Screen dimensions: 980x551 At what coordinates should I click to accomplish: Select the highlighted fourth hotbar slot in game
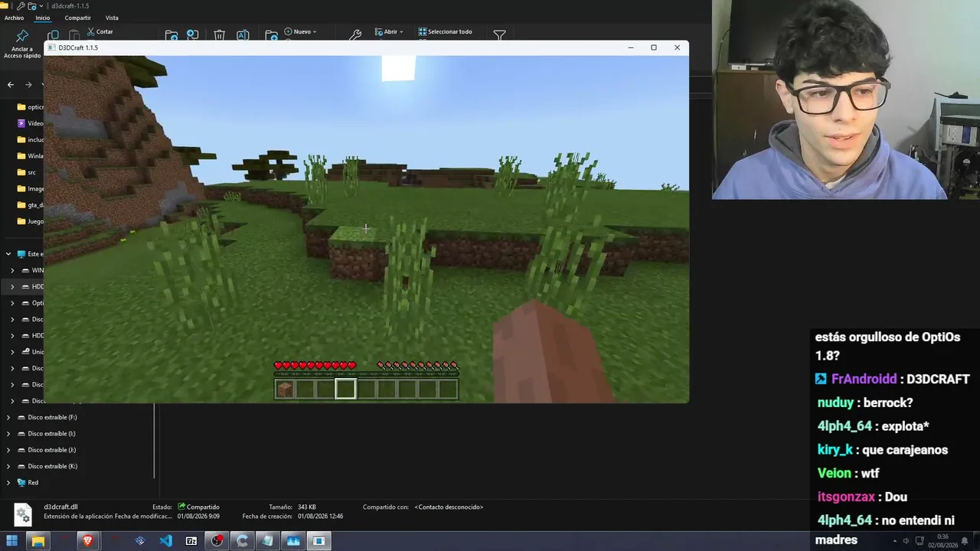tap(345, 390)
